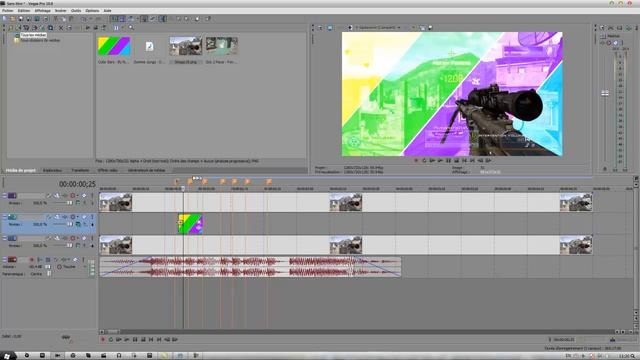Click the timeline Record button

[x=103, y=340]
